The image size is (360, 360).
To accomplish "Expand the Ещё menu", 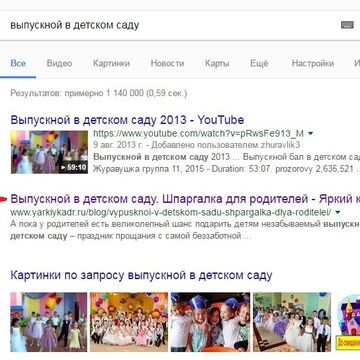I will 259,63.
